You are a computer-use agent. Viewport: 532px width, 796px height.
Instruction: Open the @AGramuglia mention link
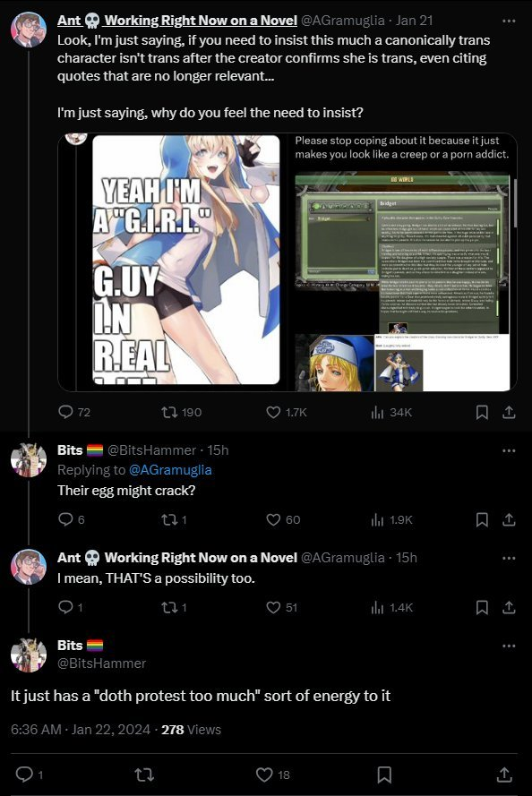coord(170,470)
